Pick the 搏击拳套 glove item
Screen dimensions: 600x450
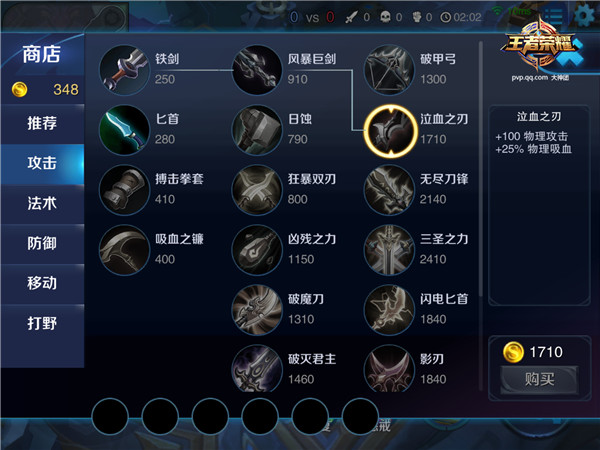point(124,190)
